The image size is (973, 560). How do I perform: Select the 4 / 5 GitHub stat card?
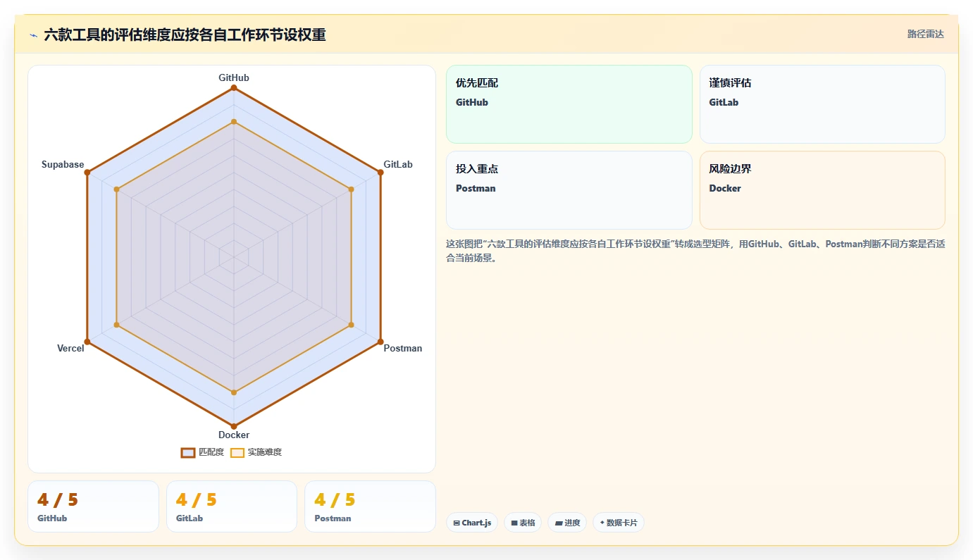coord(93,506)
